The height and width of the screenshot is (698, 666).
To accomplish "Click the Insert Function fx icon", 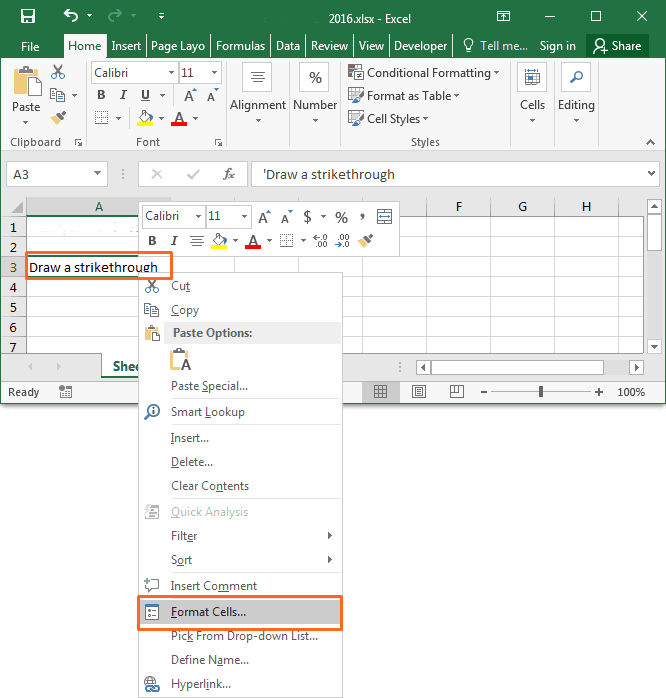I will coord(229,174).
